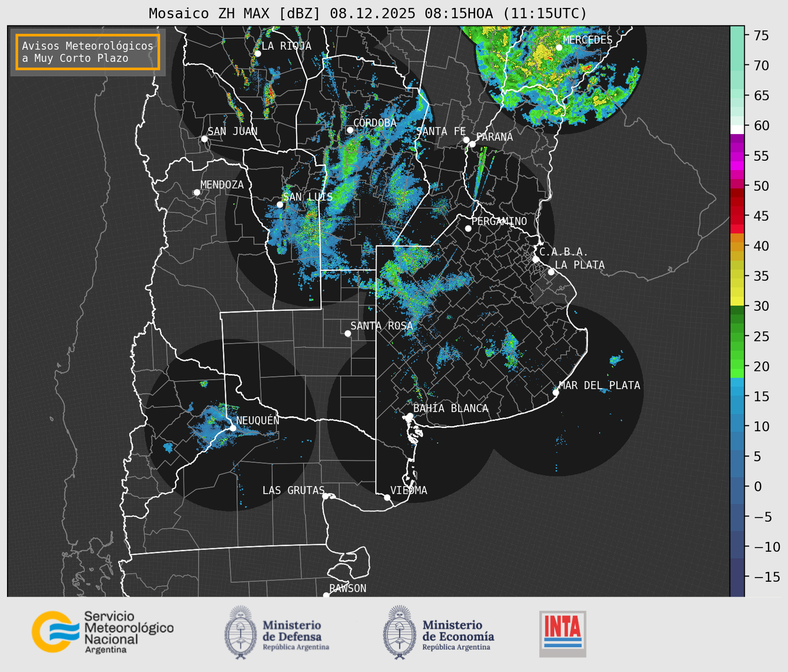Viewport: 788px width, 672px height.
Task: Click the 0 tick label on the color scale
Action: 757,486
